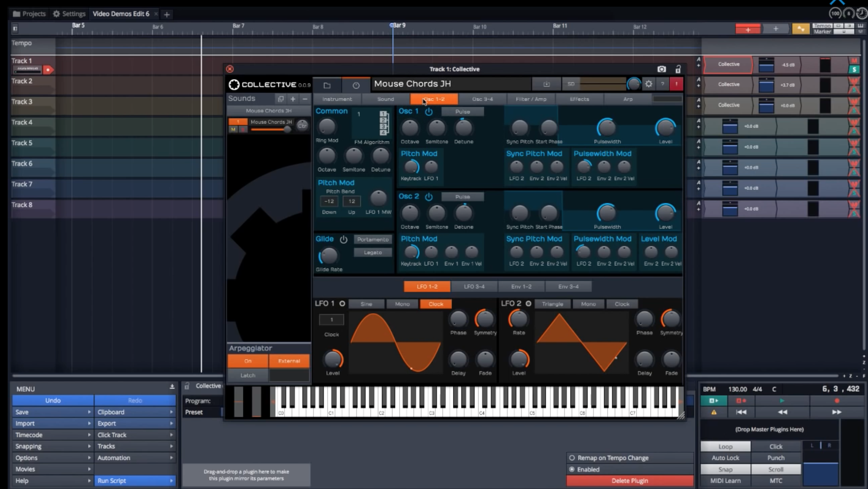This screenshot has width=868, height=489.
Task: Solo Track 1 with green S button
Action: (854, 70)
